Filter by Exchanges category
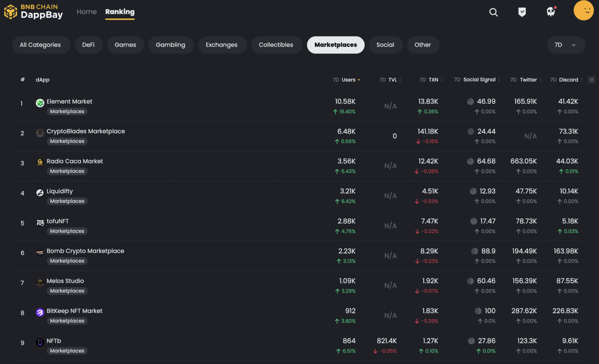 [222, 45]
